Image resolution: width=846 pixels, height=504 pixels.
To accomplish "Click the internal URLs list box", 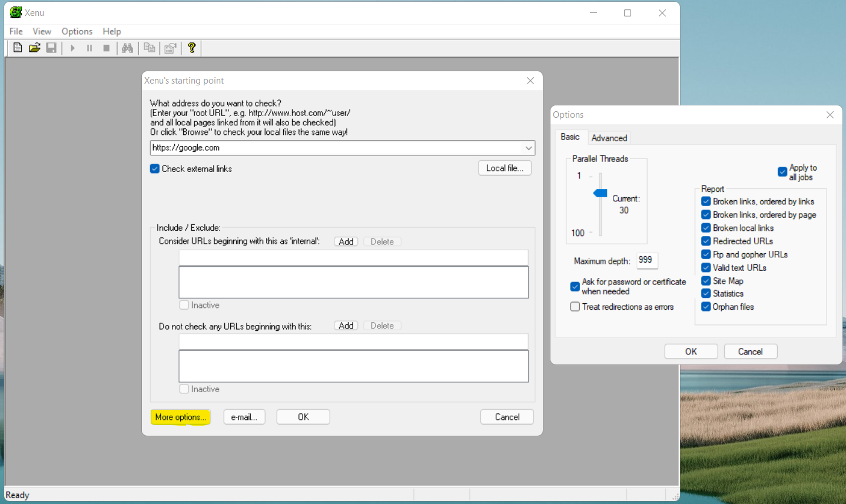I will tap(353, 282).
